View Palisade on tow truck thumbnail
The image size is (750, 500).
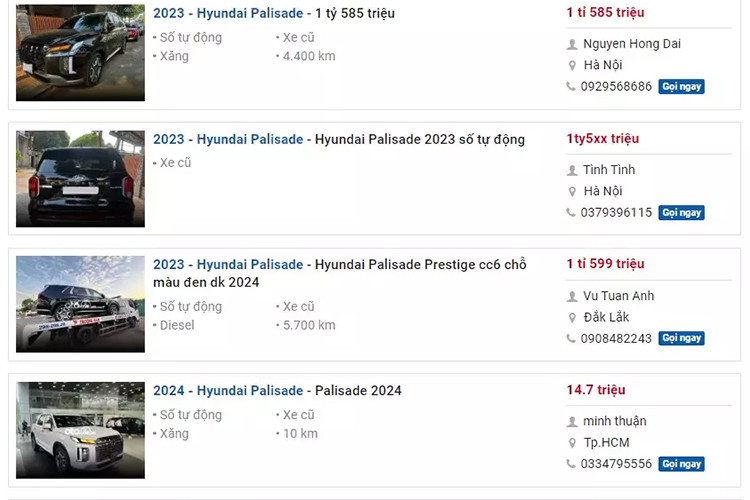coord(80,304)
